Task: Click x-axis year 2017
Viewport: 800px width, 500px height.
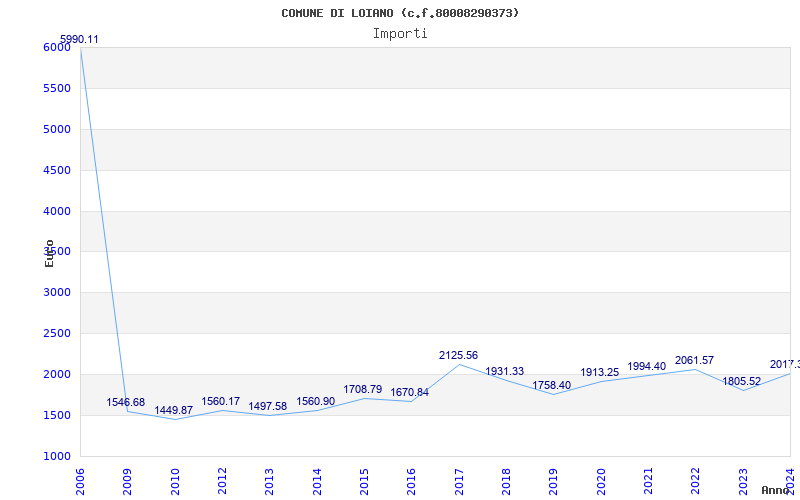Action: pyautogui.click(x=459, y=482)
